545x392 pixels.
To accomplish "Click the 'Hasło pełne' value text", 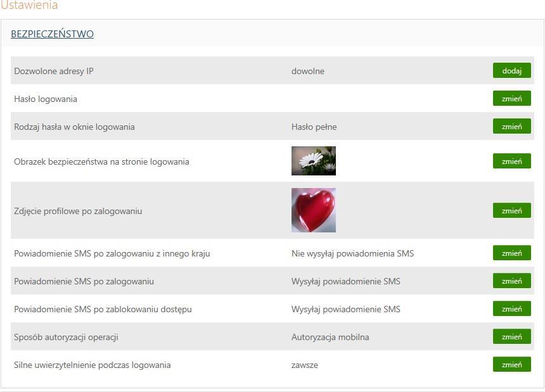I will 314,127.
